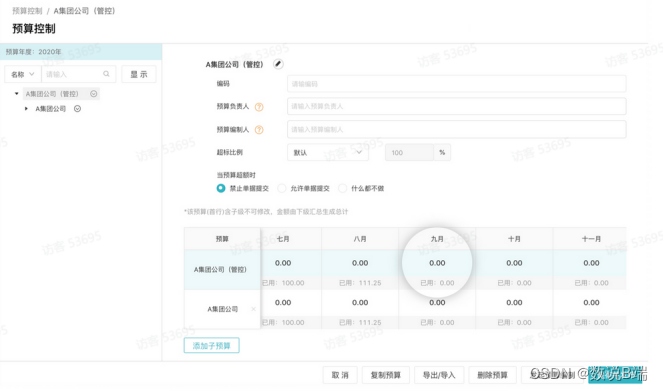Click the 显示 button

click(139, 74)
